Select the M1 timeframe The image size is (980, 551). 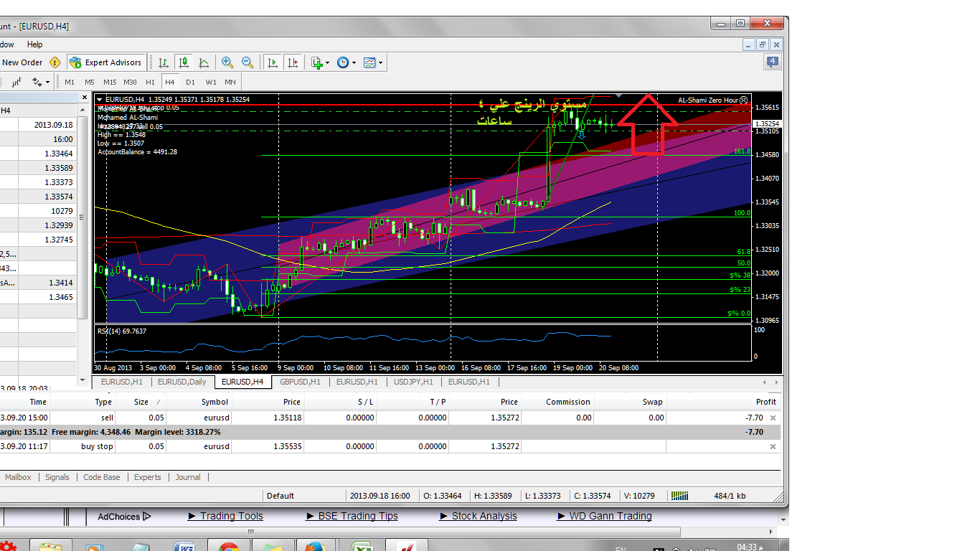coord(70,82)
